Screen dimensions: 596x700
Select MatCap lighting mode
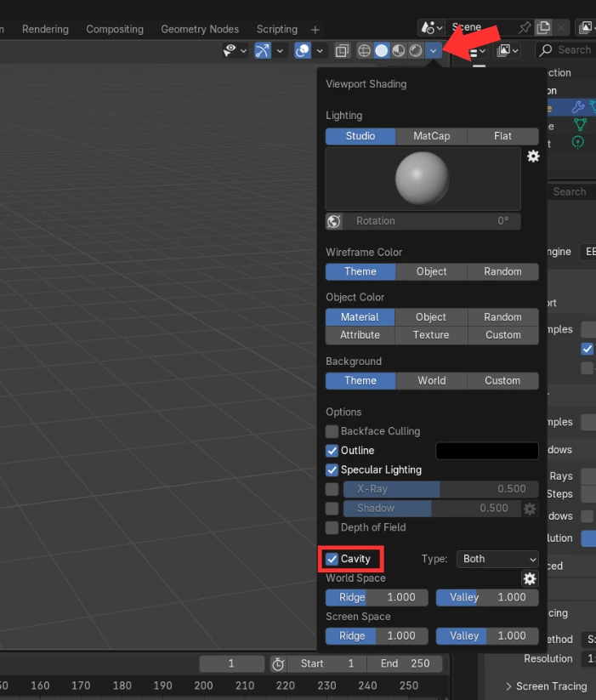(432, 136)
